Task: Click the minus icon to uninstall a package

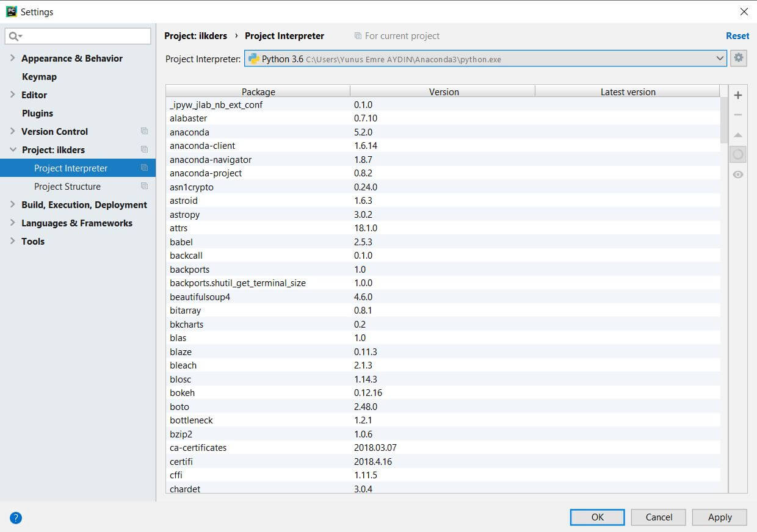Action: click(x=738, y=115)
